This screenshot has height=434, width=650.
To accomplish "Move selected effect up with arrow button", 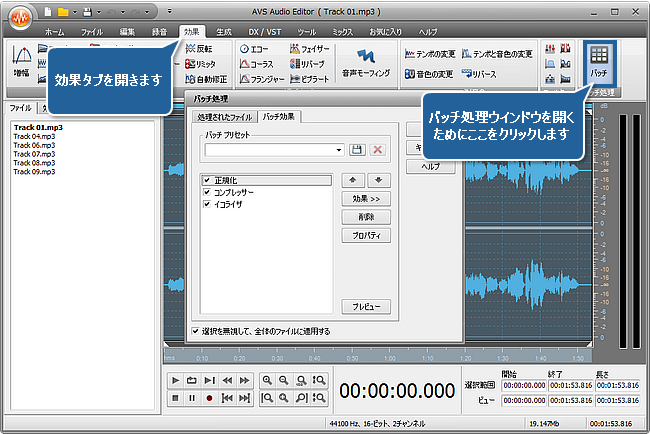I will pyautogui.click(x=353, y=181).
